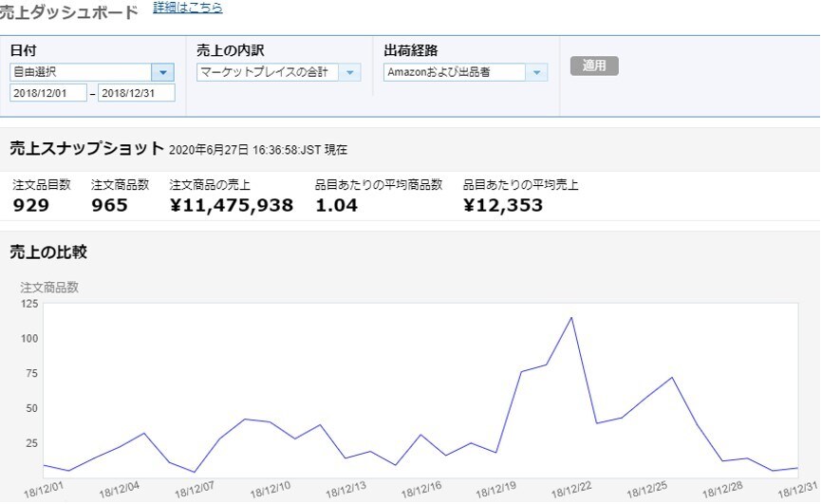Click the 売上の比較 heading
The height and width of the screenshot is (504, 822).
[48, 252]
